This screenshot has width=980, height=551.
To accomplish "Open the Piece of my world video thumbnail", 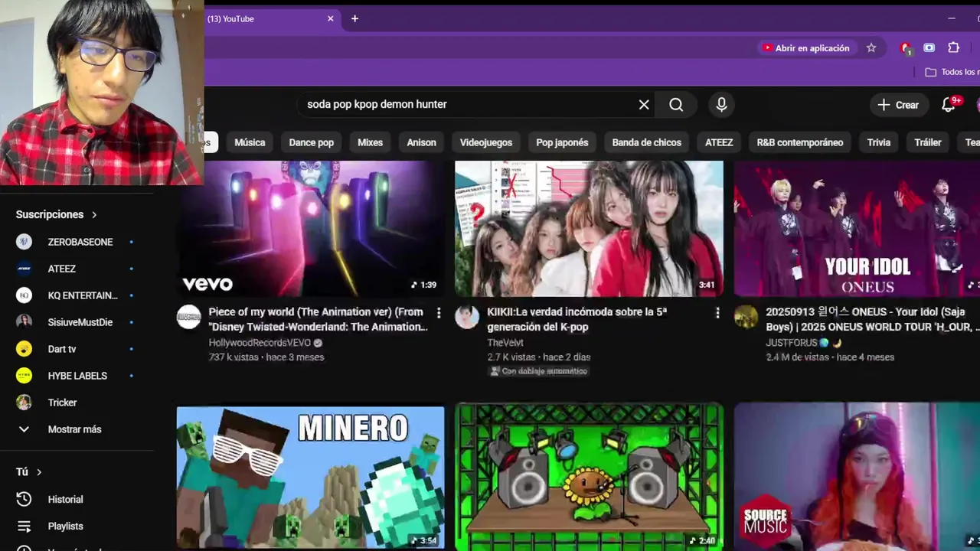I will pyautogui.click(x=310, y=228).
